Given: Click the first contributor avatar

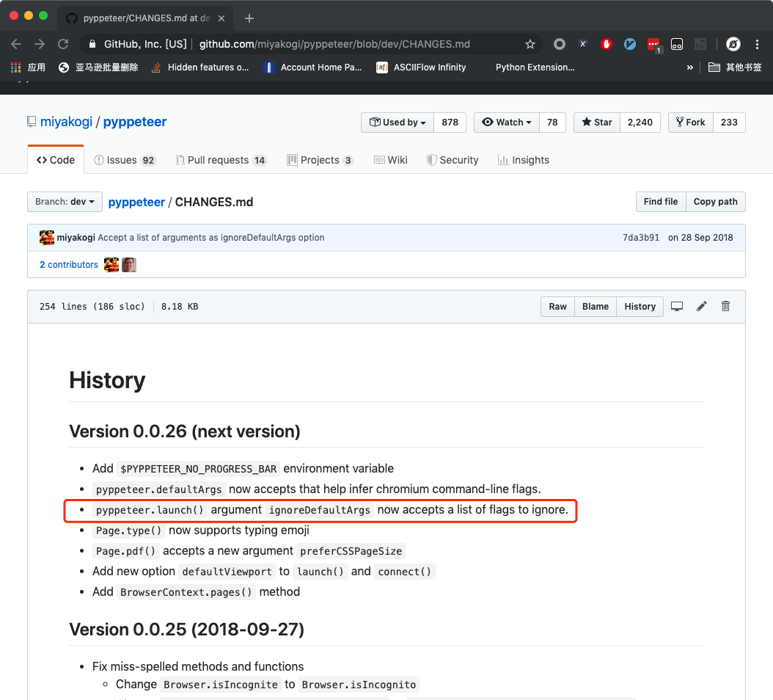Looking at the screenshot, I should [111, 265].
